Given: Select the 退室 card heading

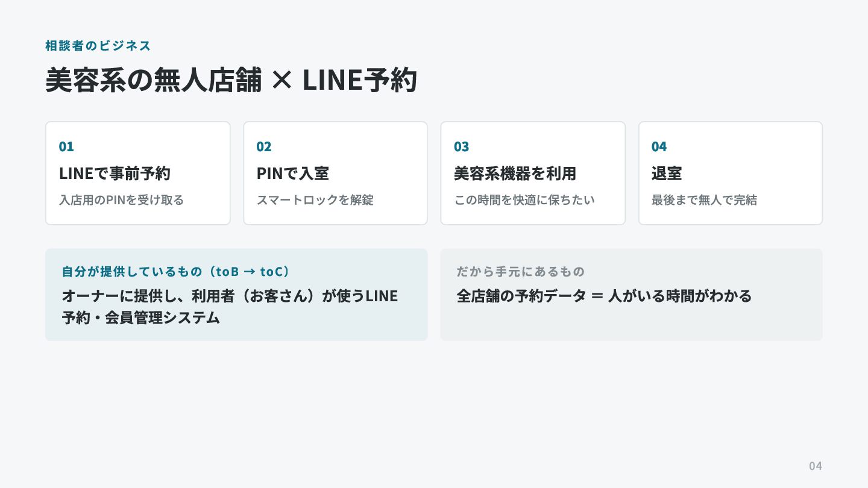Looking at the screenshot, I should (667, 174).
